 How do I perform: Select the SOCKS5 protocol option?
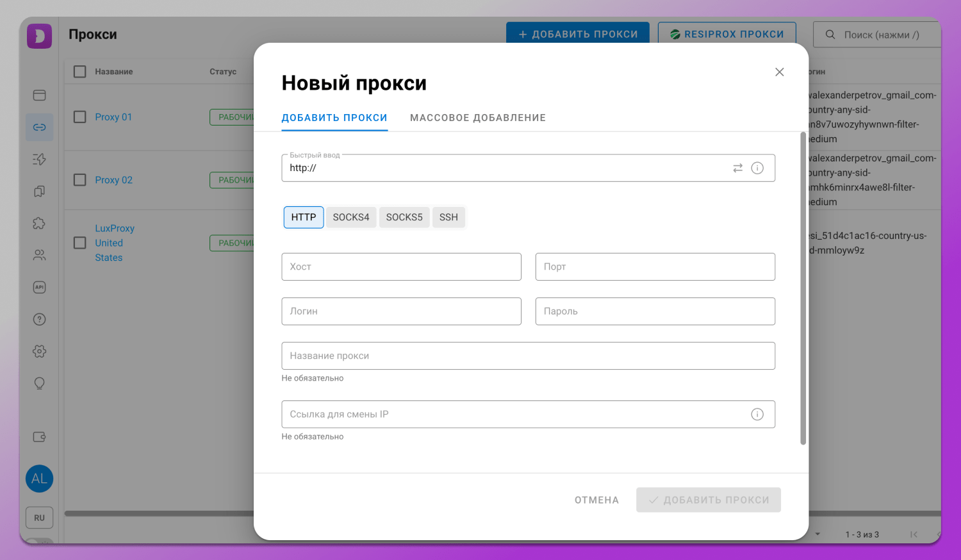[x=404, y=217]
